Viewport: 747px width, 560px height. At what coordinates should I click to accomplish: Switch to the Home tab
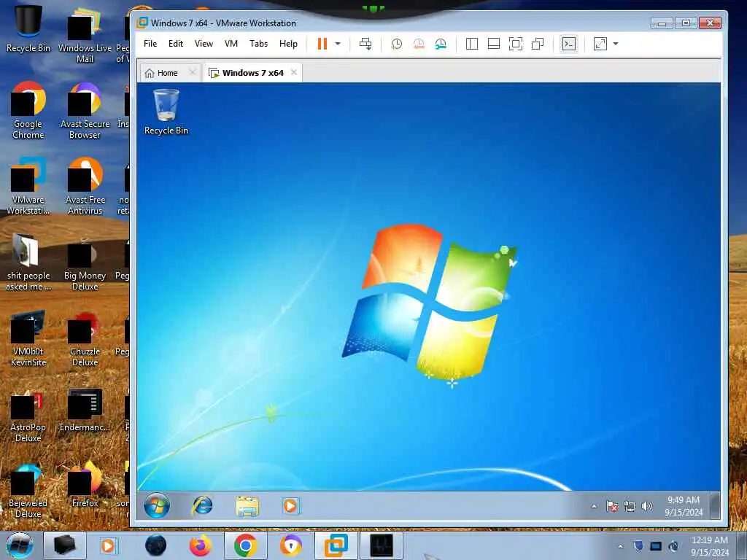(x=162, y=73)
